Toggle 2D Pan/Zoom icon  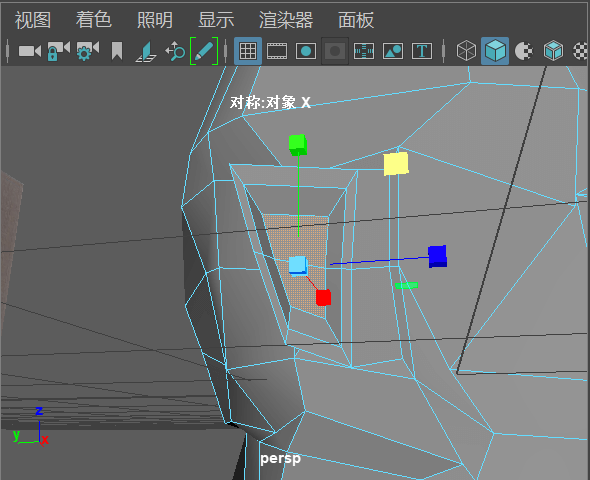[175, 51]
